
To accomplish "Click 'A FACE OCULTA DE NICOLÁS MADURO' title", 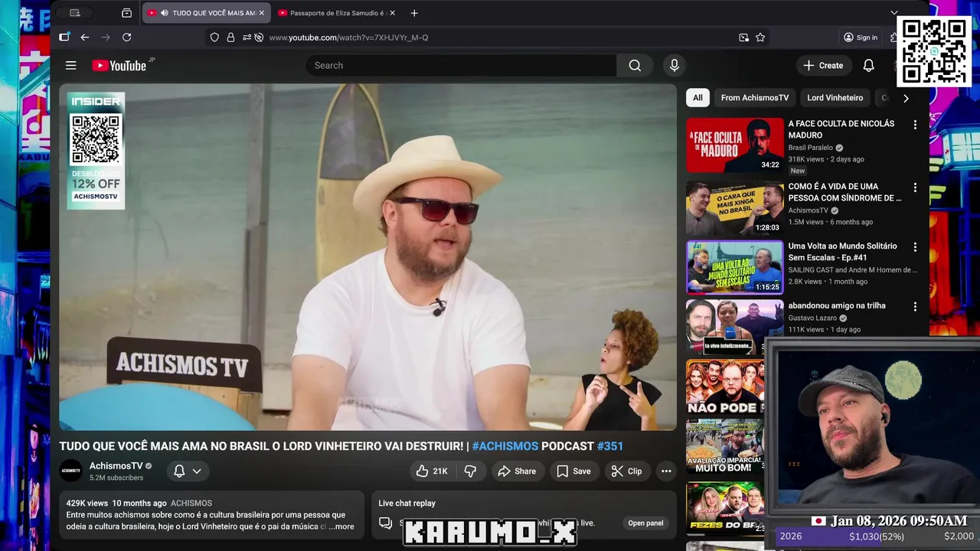I will click(841, 129).
